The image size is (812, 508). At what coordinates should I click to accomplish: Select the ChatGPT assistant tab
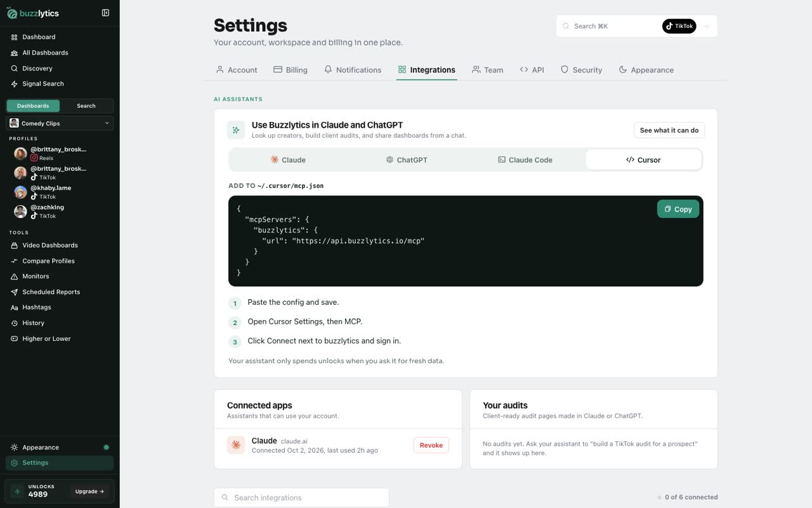tap(407, 160)
